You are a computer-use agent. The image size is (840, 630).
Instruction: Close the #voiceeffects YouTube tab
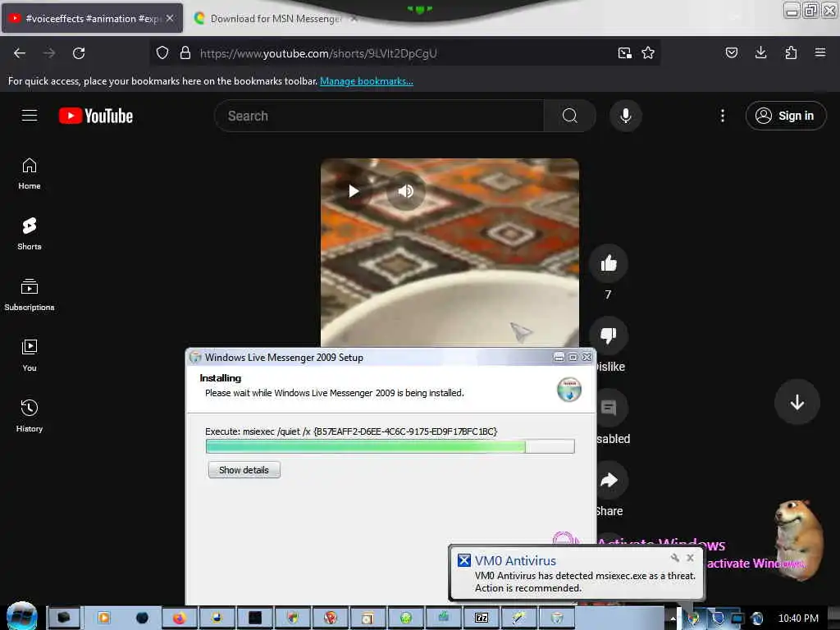[x=170, y=18]
